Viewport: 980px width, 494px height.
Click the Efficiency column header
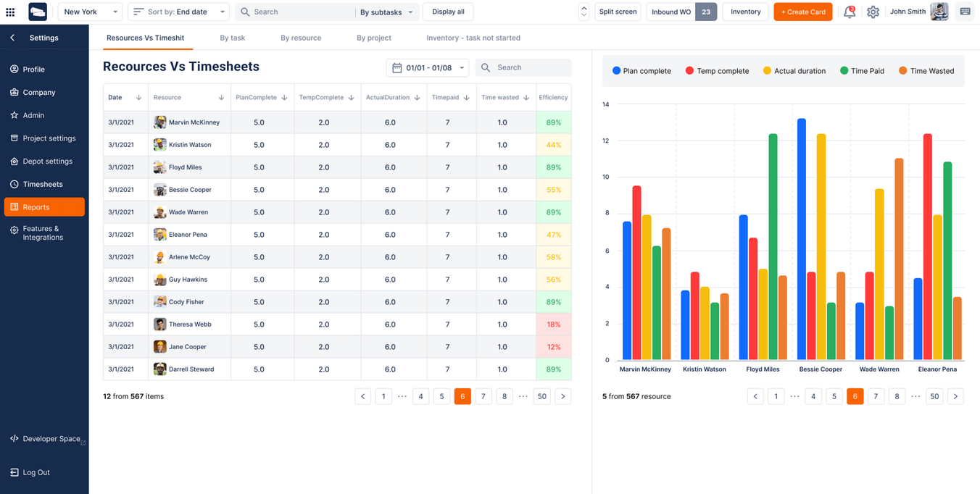click(x=553, y=97)
